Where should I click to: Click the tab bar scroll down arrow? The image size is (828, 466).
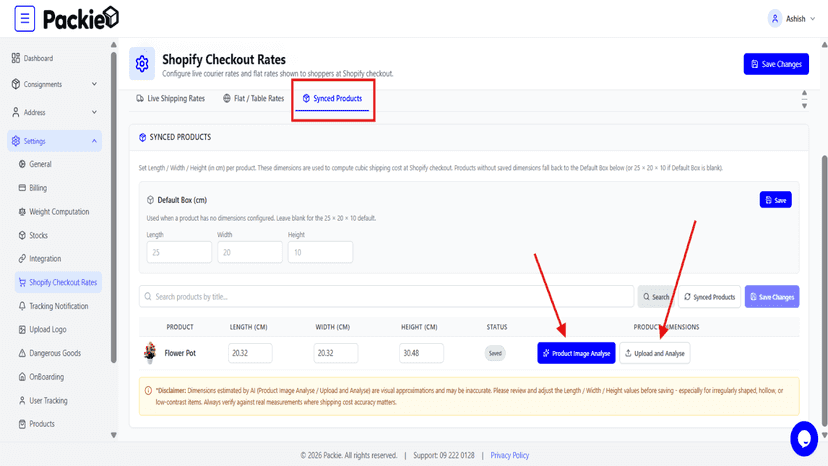pyautogui.click(x=804, y=106)
